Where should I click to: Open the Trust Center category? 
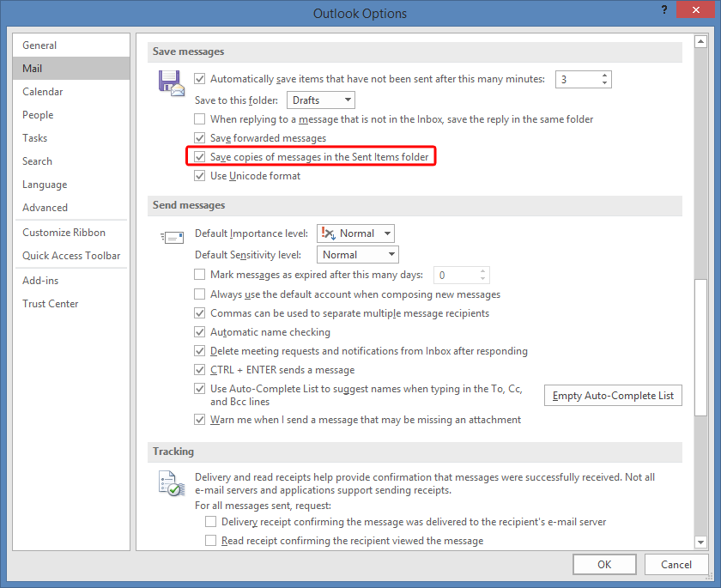coord(51,304)
